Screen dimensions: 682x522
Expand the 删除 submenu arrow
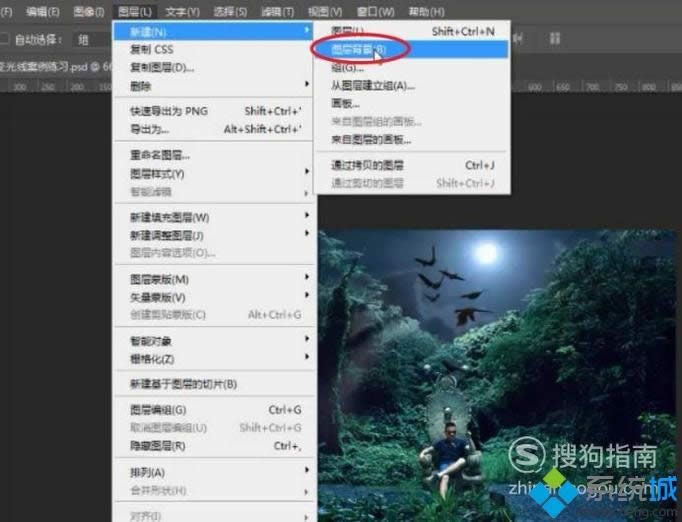tap(307, 84)
